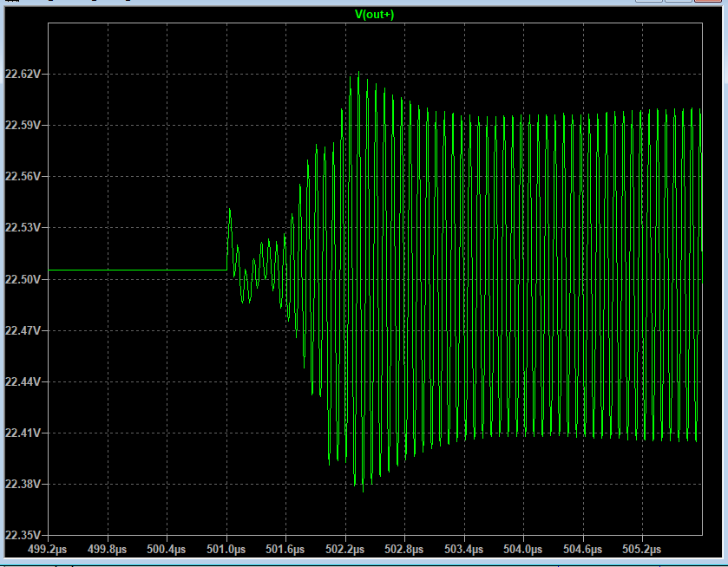Click the 22.62V vertical axis label

click(23, 74)
